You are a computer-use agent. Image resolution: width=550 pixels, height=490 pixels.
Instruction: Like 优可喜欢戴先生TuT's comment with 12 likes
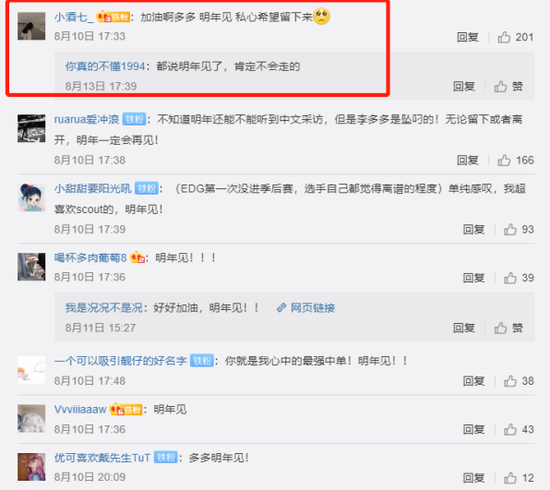tap(518, 478)
